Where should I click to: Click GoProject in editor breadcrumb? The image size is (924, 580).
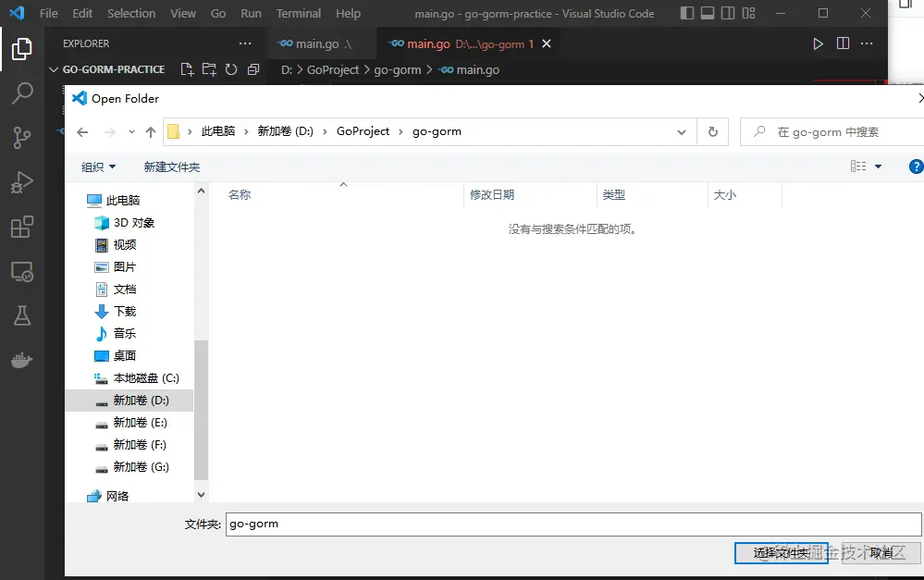point(332,69)
